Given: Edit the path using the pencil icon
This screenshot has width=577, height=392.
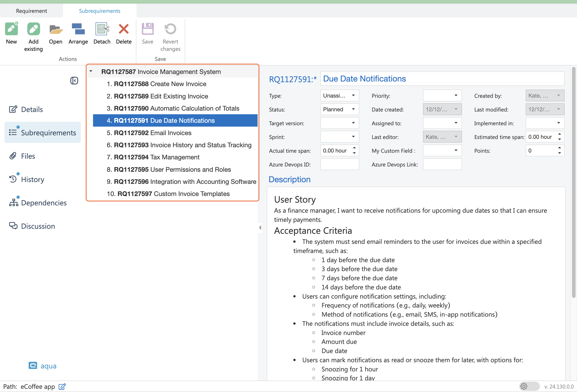Looking at the screenshot, I should pos(62,387).
